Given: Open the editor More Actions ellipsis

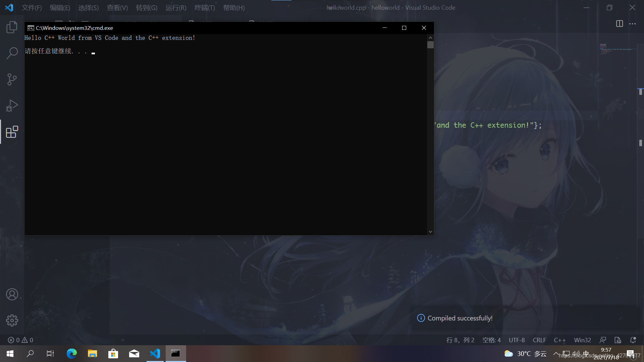Looking at the screenshot, I should (632, 23).
